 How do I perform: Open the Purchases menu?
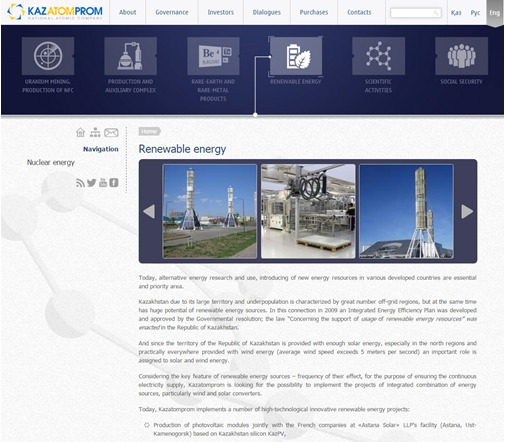(314, 12)
